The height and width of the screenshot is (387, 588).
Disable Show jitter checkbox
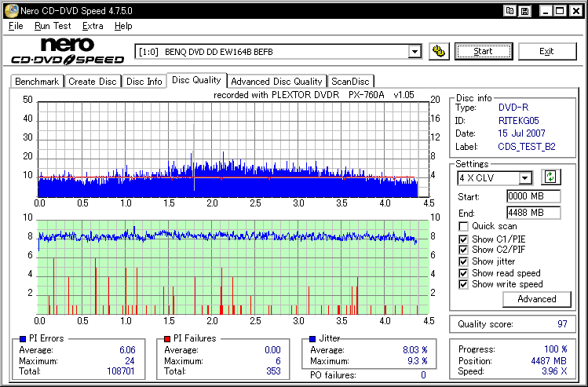[463, 261]
